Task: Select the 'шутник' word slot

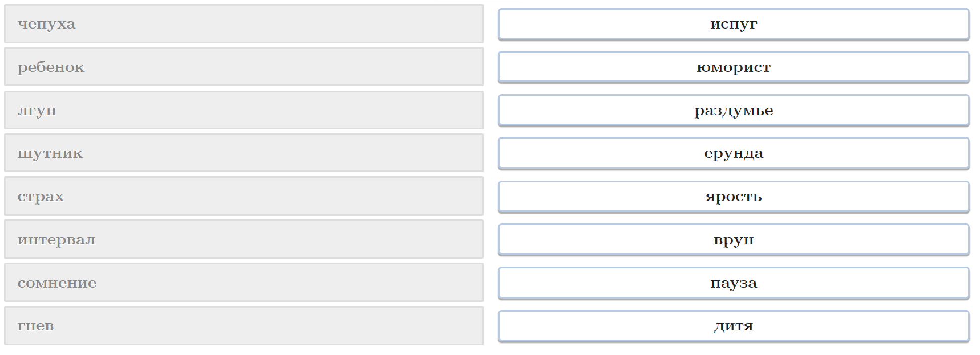Action: (244, 153)
